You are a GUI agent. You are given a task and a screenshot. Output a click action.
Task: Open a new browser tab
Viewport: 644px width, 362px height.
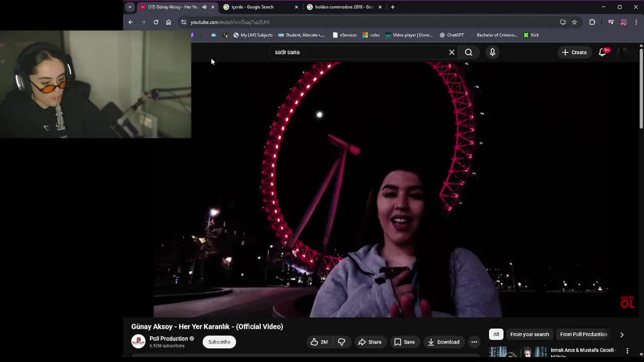coord(392,7)
